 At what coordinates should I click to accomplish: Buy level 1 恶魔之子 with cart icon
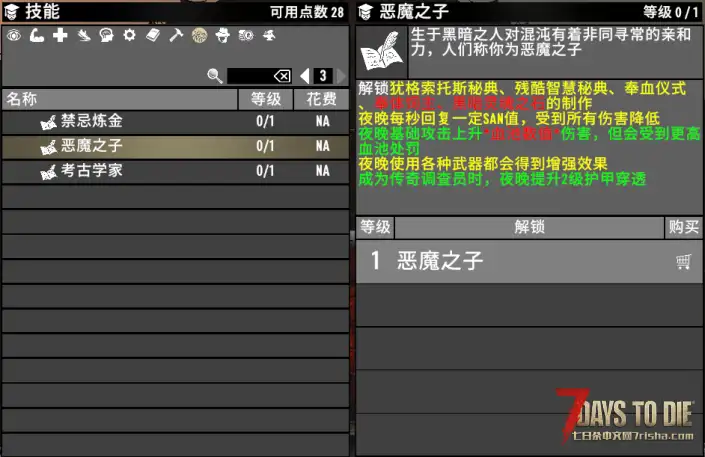[683, 262]
